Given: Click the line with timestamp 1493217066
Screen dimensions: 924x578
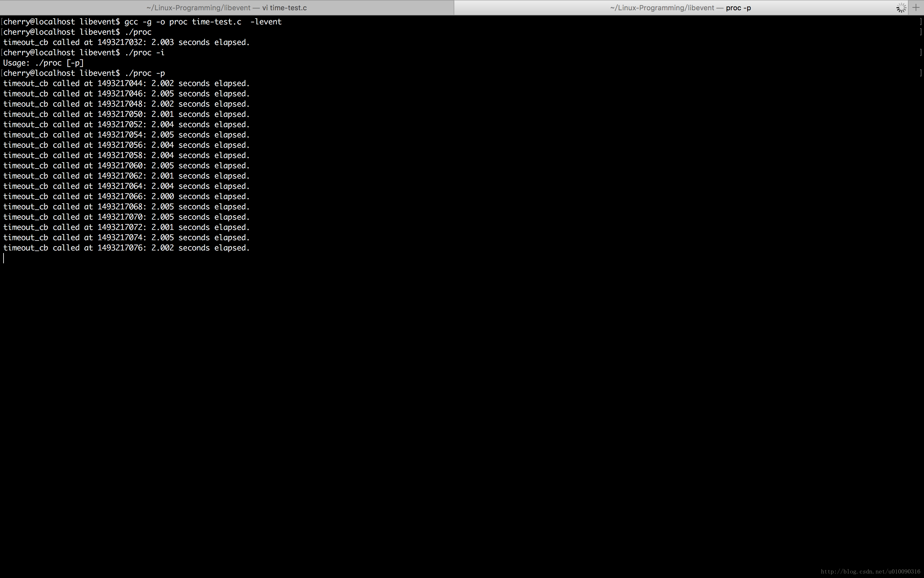Looking at the screenshot, I should tap(126, 197).
